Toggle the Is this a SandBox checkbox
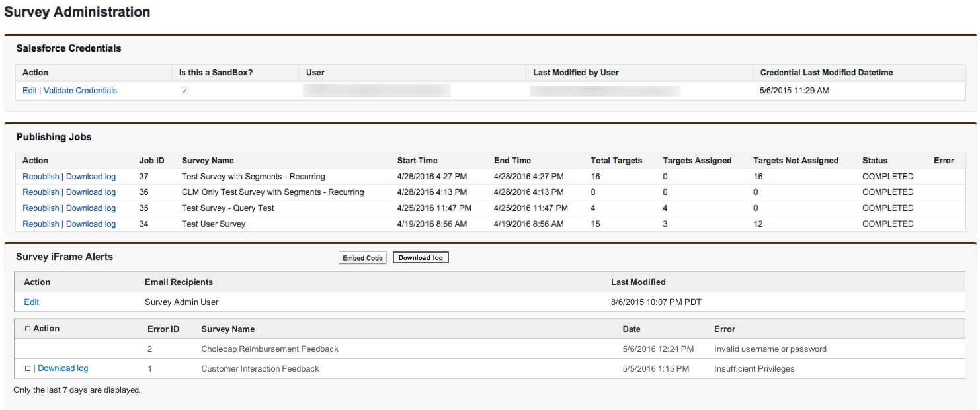 (184, 91)
